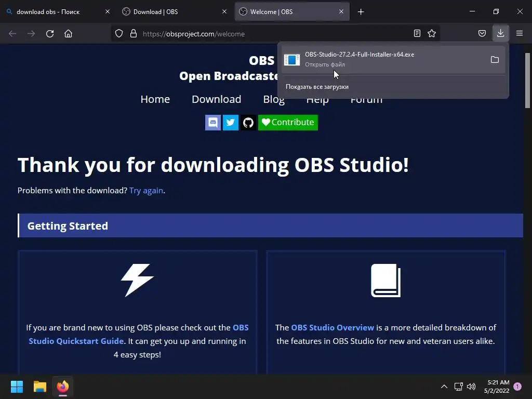Toggle the downloads toolbar button
The height and width of the screenshot is (399, 532).
(500, 33)
